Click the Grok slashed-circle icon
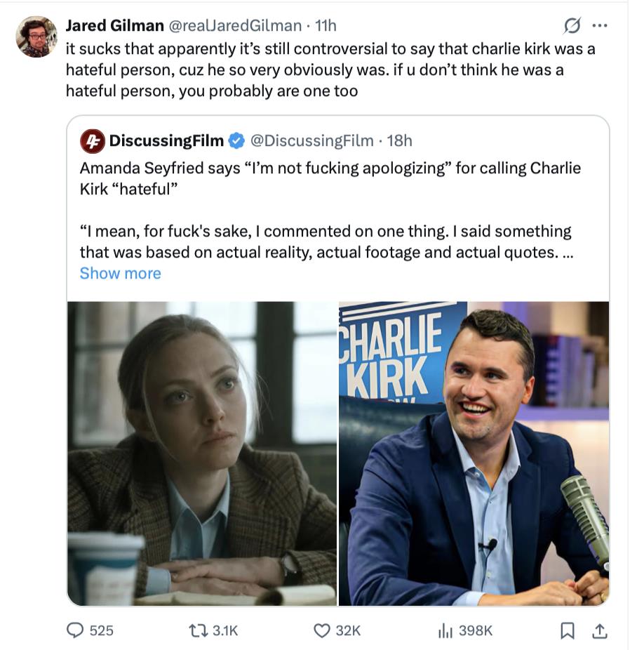 tap(572, 26)
